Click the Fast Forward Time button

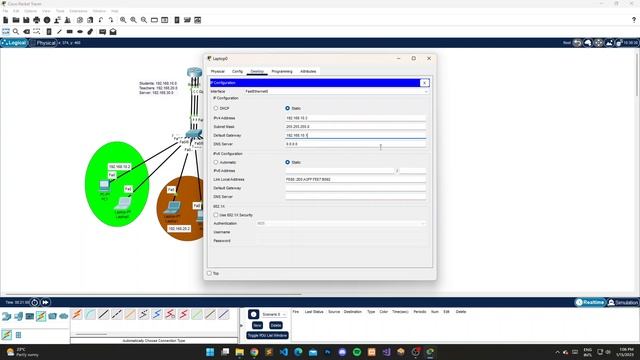tap(45, 302)
